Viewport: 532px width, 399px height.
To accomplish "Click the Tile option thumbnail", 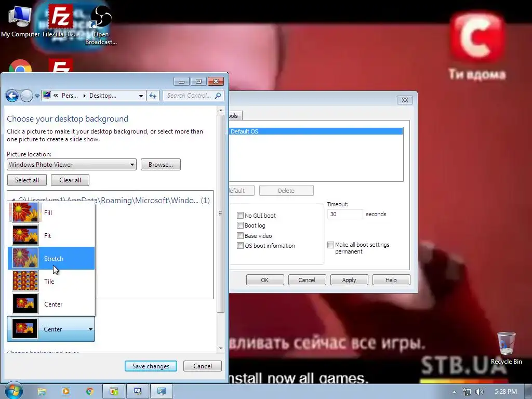I will (x=25, y=281).
